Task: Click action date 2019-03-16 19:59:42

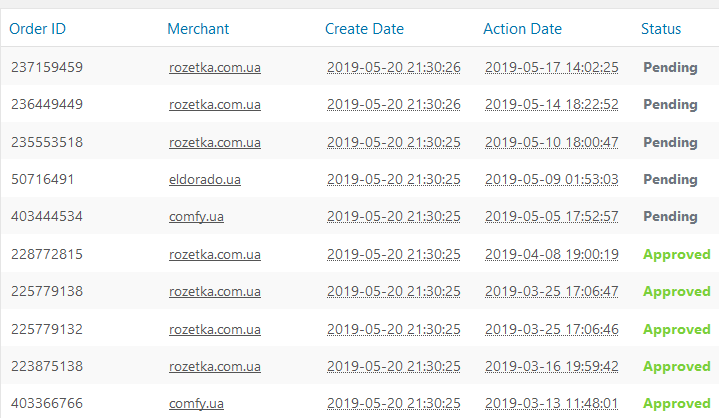Action: tap(552, 366)
